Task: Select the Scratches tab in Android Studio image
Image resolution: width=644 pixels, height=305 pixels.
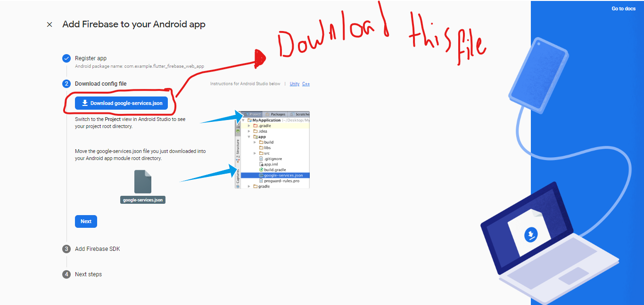Action: pyautogui.click(x=300, y=114)
